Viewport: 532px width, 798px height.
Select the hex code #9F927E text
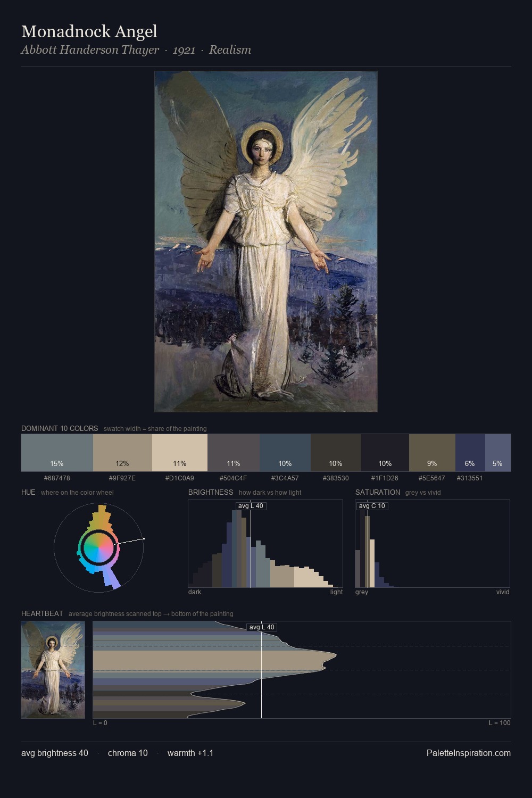122,478
